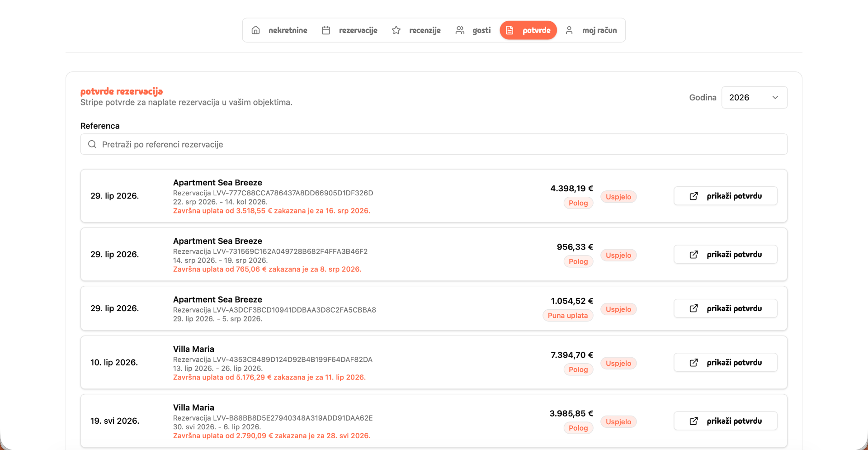Open the moj račun tab
Viewport: 868px width, 450px height.
(591, 30)
